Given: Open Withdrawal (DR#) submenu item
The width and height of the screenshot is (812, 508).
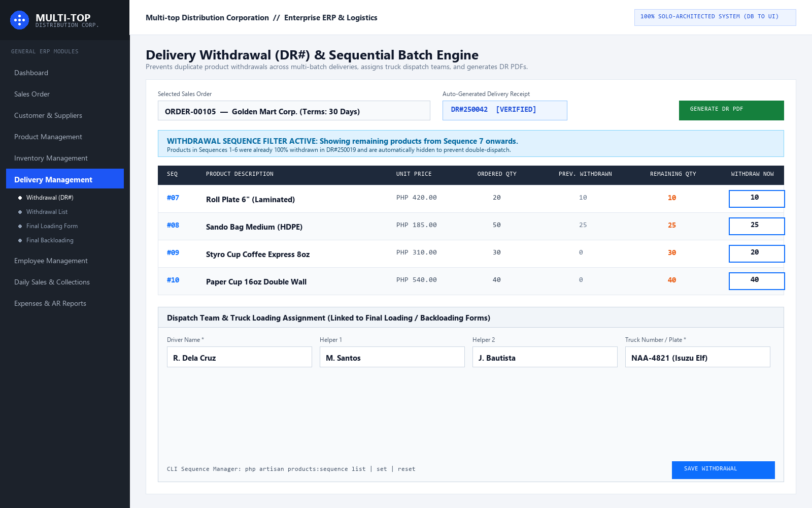Looking at the screenshot, I should coord(50,198).
